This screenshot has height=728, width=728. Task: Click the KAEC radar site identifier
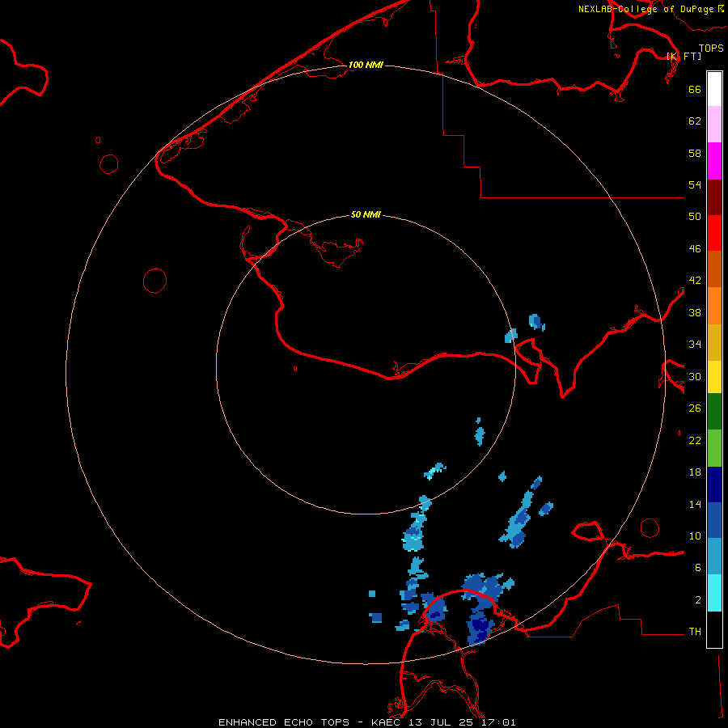pyautogui.click(x=385, y=722)
